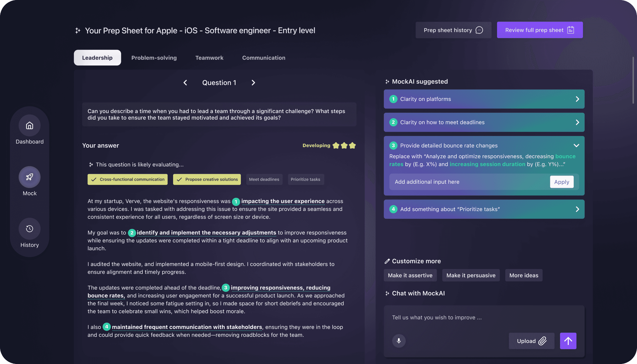637x364 pixels.
Task: Click Make it assertive
Action: click(410, 275)
